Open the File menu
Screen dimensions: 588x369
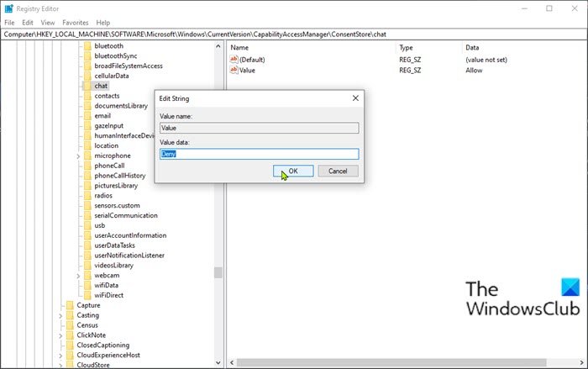point(9,23)
